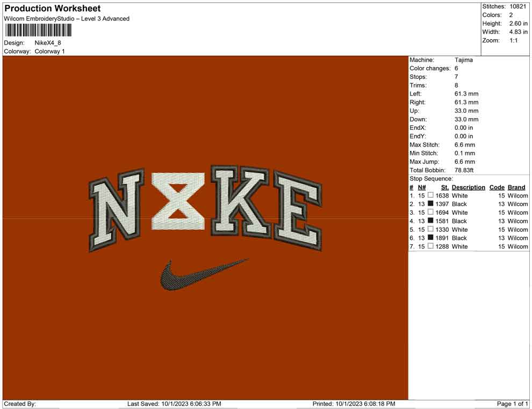Click 'Printed: 10/1/2023 6:08:18 PM' footer
Image resolution: width=532 pixels, height=409 pixels.
click(354, 404)
